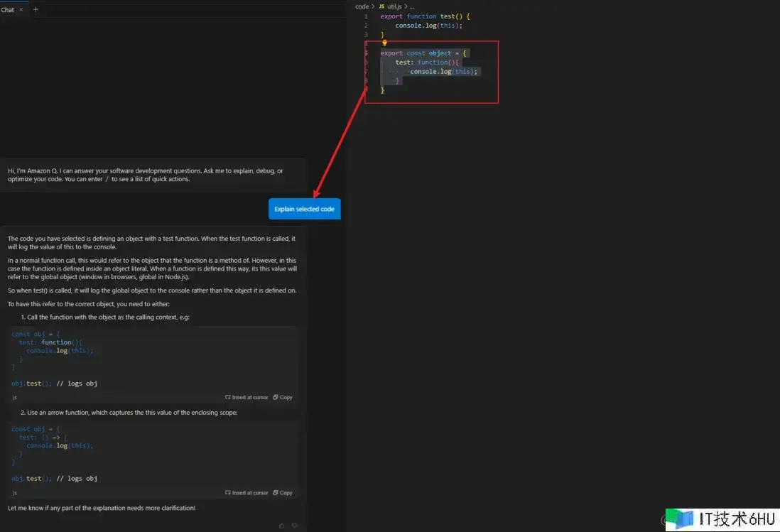
Task: Open a new chat tab with plus
Action: tap(36, 9)
